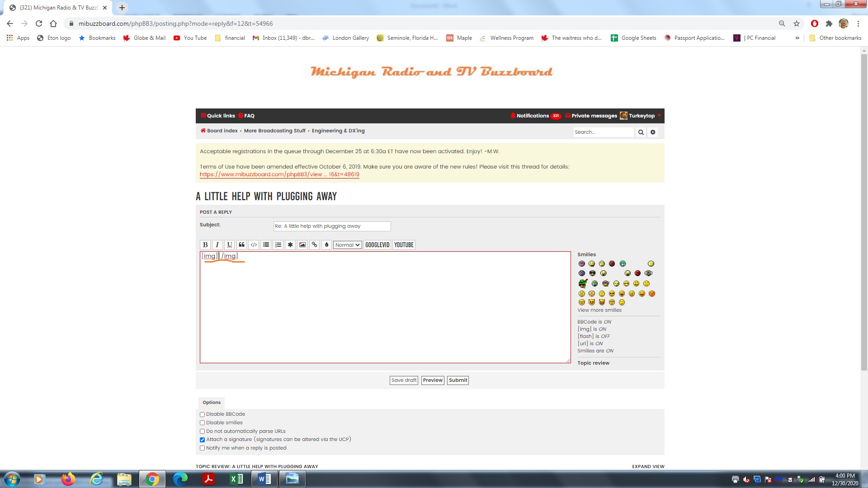
Task: Toggle bold text formatting
Action: pyautogui.click(x=205, y=245)
